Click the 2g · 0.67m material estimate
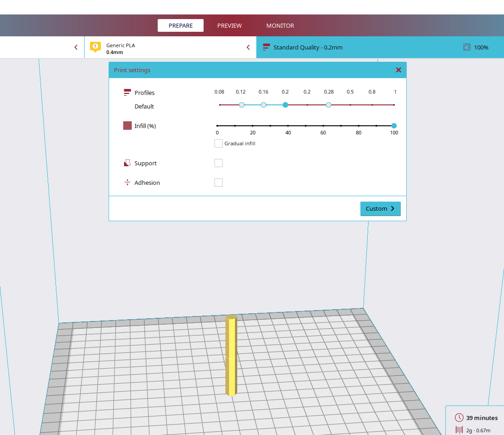 [478, 430]
